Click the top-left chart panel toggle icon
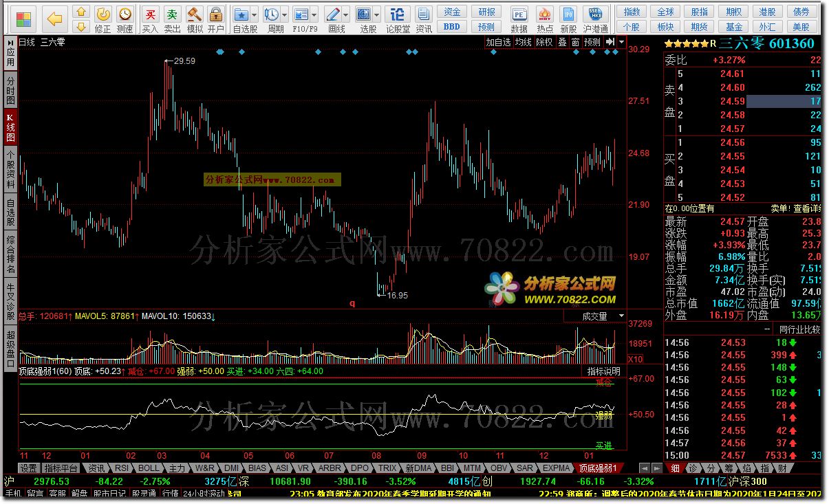829x504 pixels. 9,42
